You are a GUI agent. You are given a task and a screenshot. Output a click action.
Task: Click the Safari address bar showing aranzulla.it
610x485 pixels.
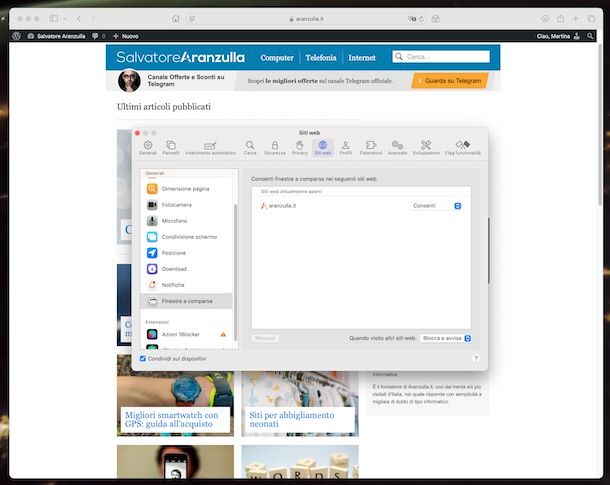307,19
